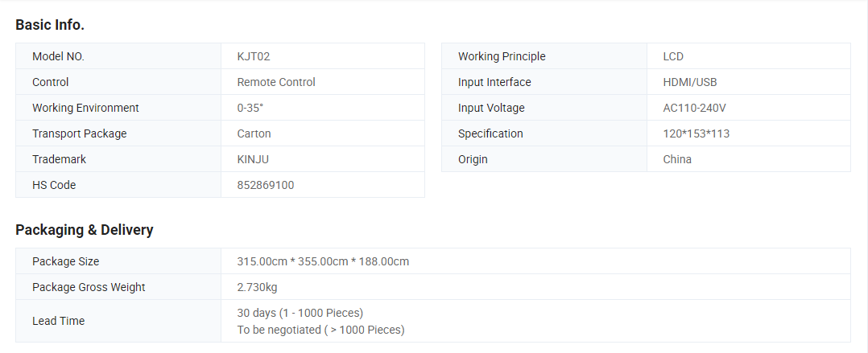Select the HDMI/USB input interface value
Viewport: 868px width, 353px height.
tap(690, 82)
